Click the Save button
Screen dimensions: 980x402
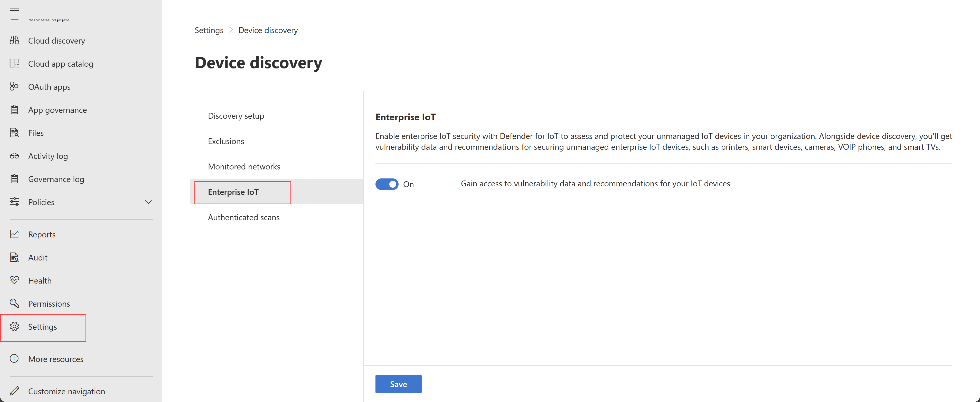click(399, 383)
